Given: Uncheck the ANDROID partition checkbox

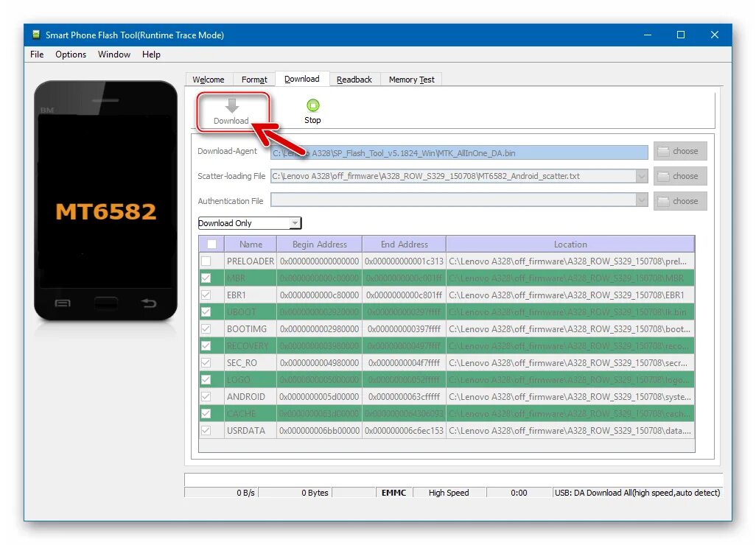Looking at the screenshot, I should pyautogui.click(x=206, y=396).
